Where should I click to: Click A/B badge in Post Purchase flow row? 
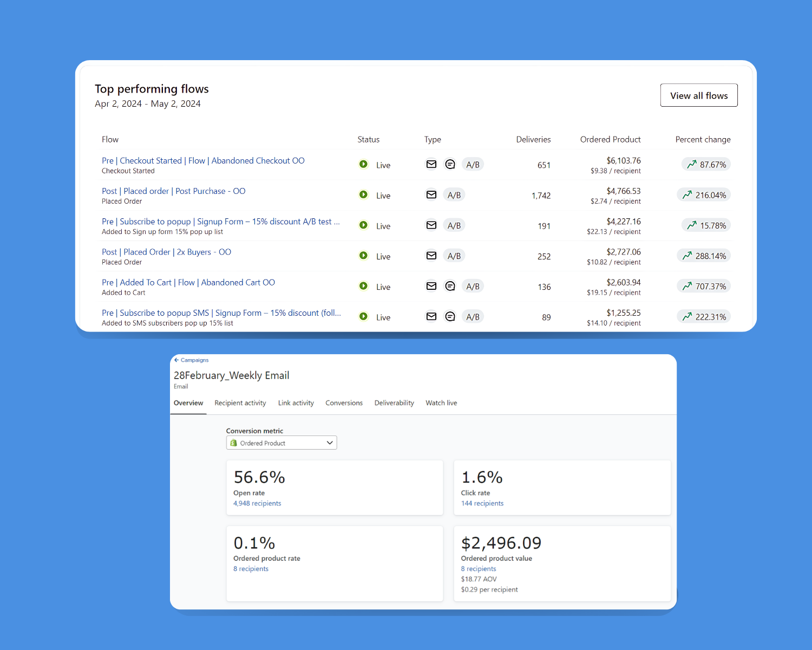coord(454,195)
